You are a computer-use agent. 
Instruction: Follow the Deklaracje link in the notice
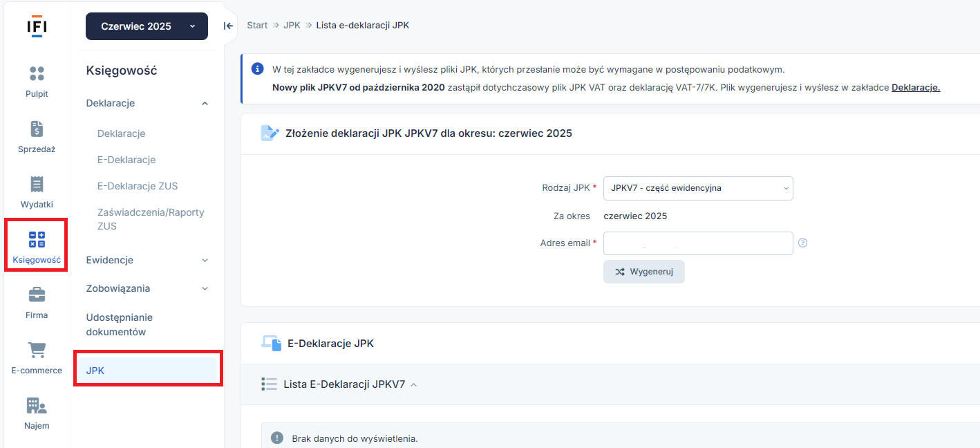(916, 88)
